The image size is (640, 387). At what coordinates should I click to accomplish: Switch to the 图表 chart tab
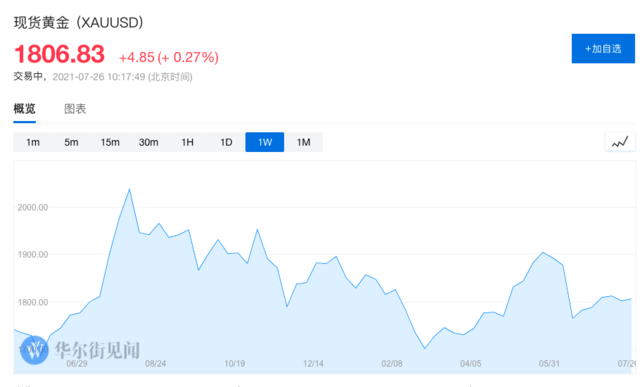75,109
